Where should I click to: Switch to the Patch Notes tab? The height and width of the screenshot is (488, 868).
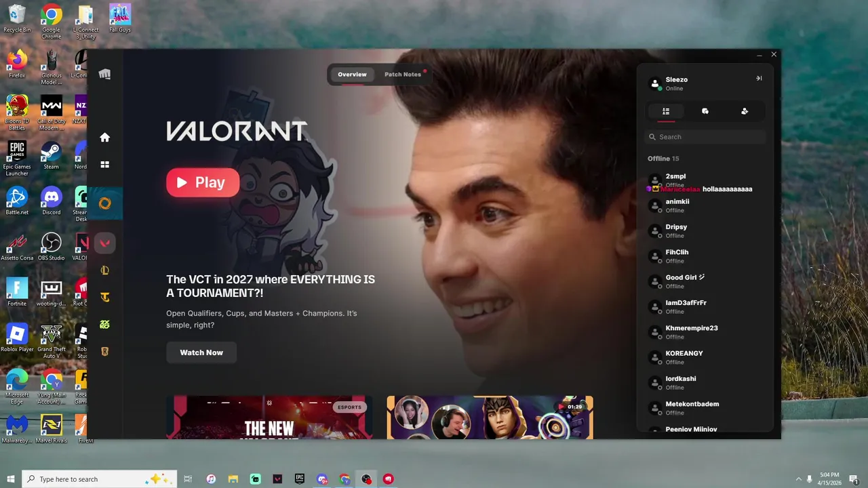[403, 75]
